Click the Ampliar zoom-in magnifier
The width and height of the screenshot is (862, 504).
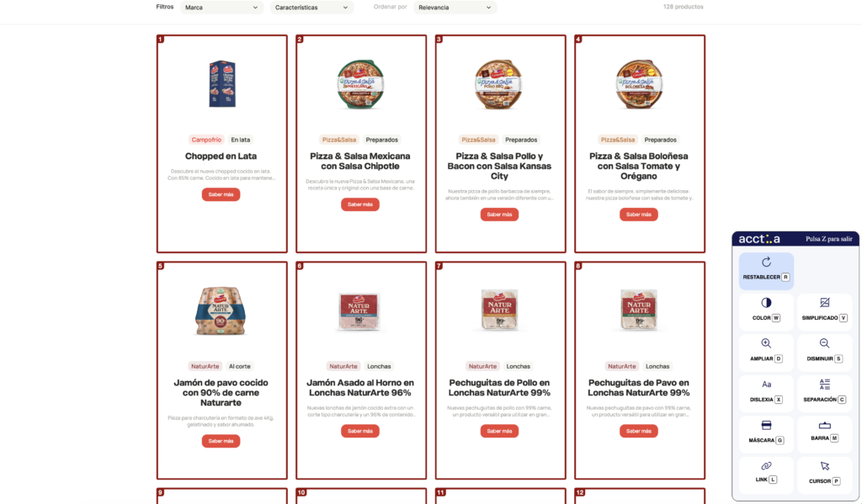(x=766, y=343)
